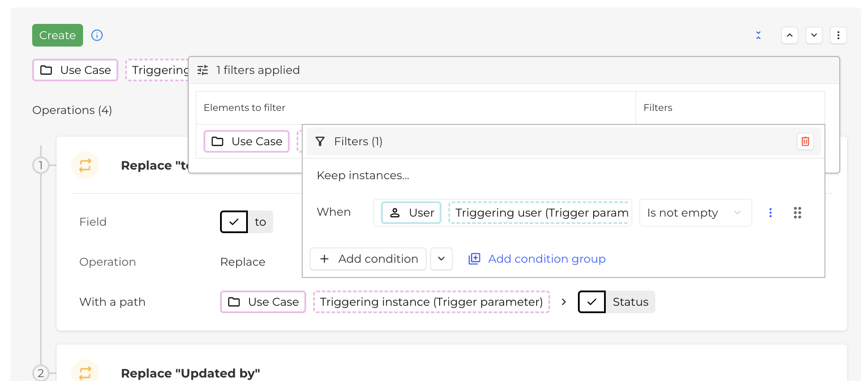Delete the filter with the red trash icon
Viewport: 868px width, 381px height.
tap(805, 141)
